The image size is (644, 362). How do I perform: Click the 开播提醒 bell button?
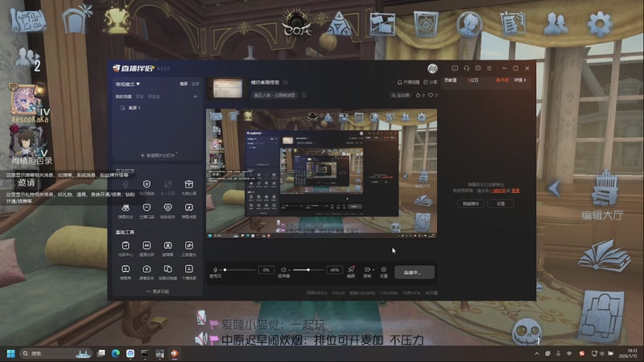point(408,82)
